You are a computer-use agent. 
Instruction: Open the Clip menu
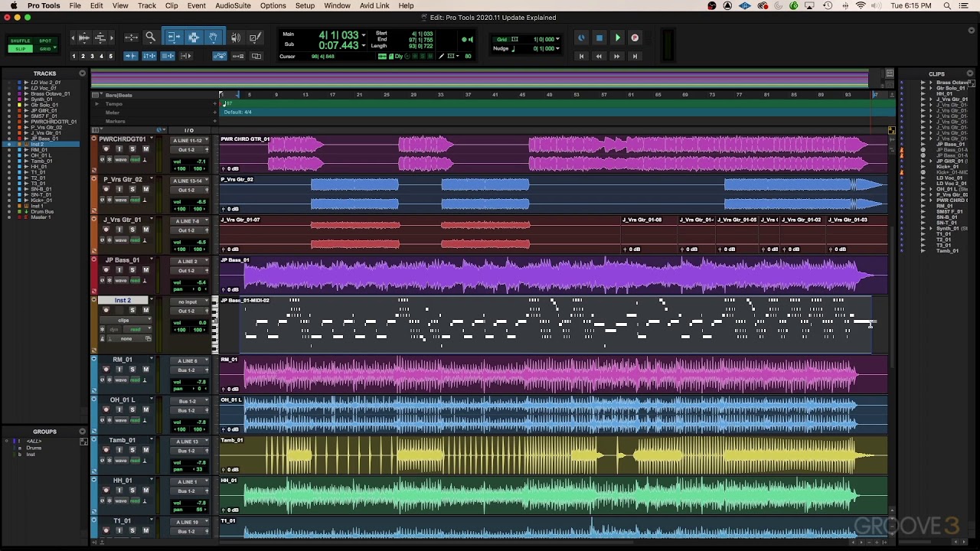pos(171,5)
